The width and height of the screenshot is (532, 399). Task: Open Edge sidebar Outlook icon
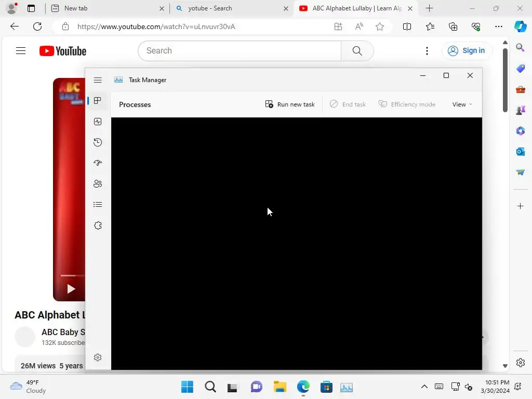(x=520, y=152)
